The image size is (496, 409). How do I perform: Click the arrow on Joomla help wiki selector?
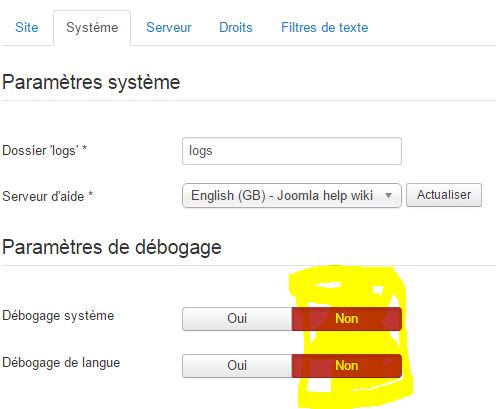[388, 195]
